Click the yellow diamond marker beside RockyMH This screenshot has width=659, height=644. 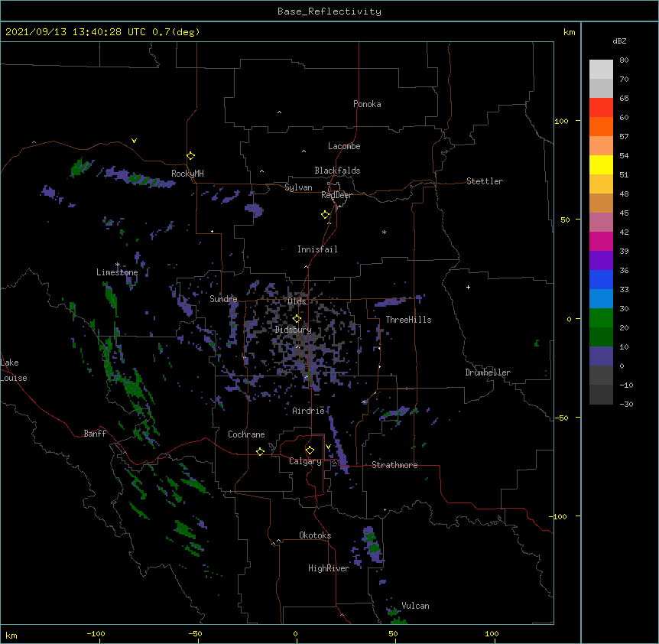pyautogui.click(x=190, y=155)
